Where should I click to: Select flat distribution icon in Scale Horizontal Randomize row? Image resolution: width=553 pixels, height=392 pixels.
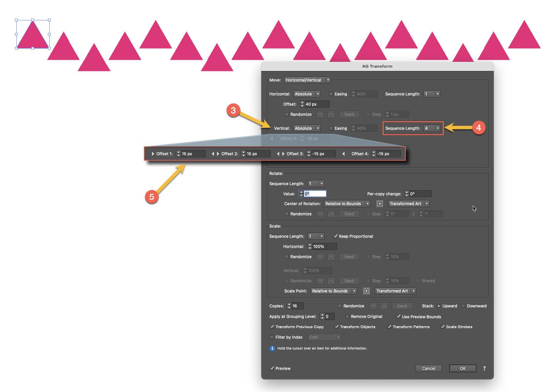pyautogui.click(x=320, y=257)
